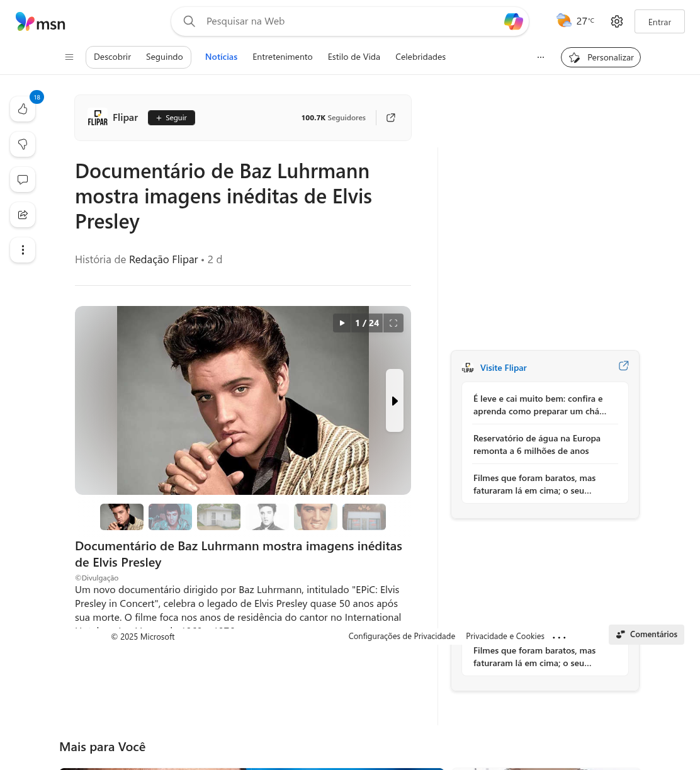Show more navigation categories ellipsis

tap(540, 57)
